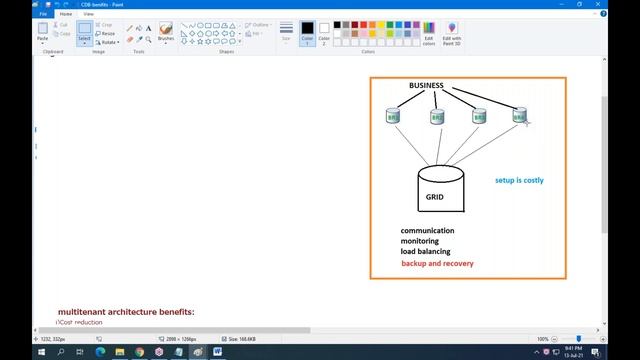The image size is (640, 360).
Task: Click the zoom out minus button
Action: pyautogui.click(x=554, y=339)
